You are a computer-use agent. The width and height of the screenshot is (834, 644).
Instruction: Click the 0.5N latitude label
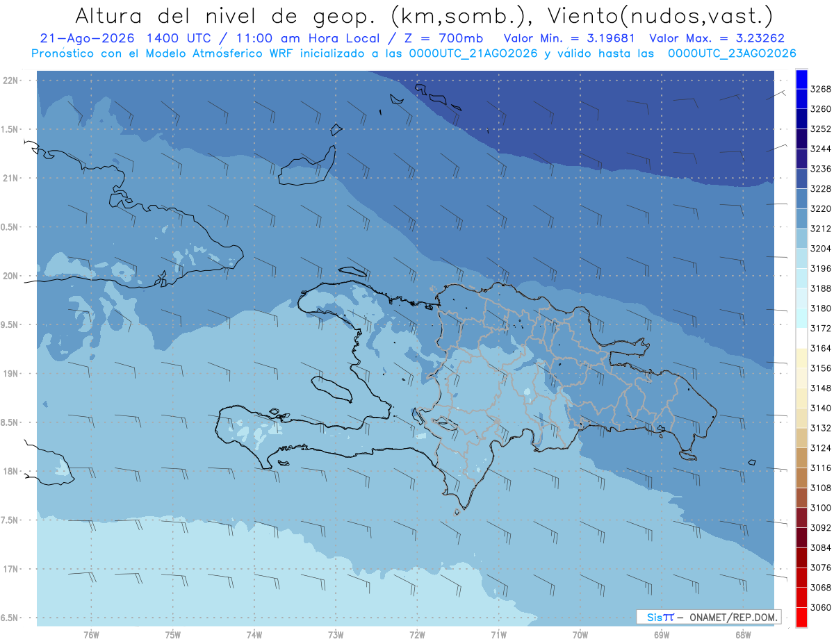point(10,227)
